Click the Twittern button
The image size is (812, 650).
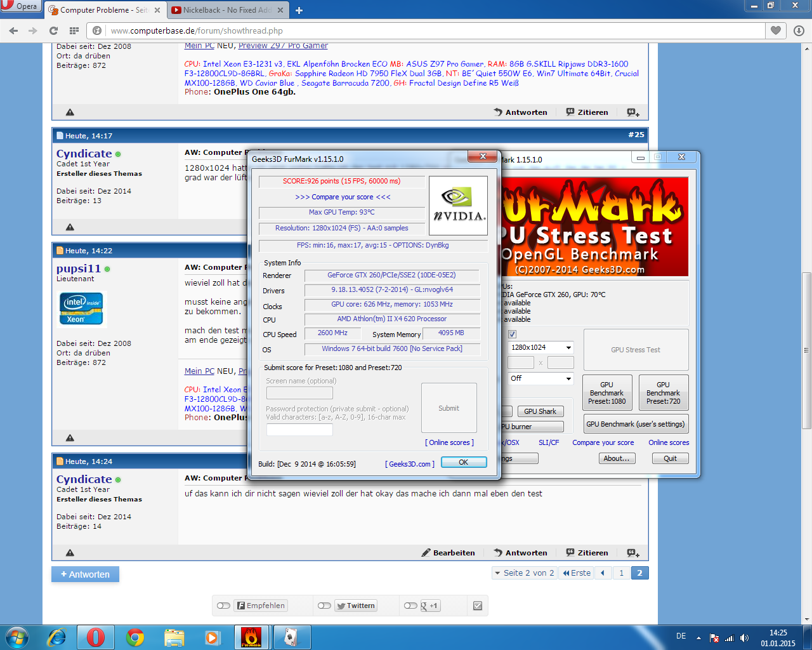point(356,606)
